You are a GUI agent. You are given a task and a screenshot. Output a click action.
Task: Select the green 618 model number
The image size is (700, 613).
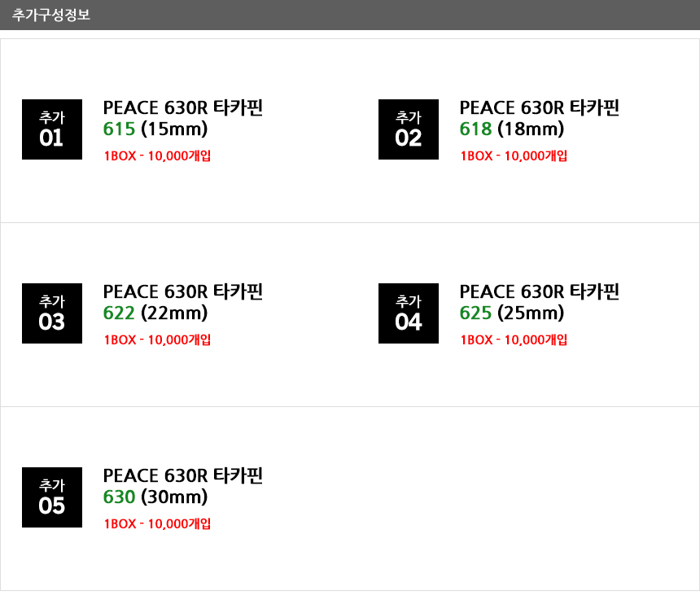coord(476,129)
